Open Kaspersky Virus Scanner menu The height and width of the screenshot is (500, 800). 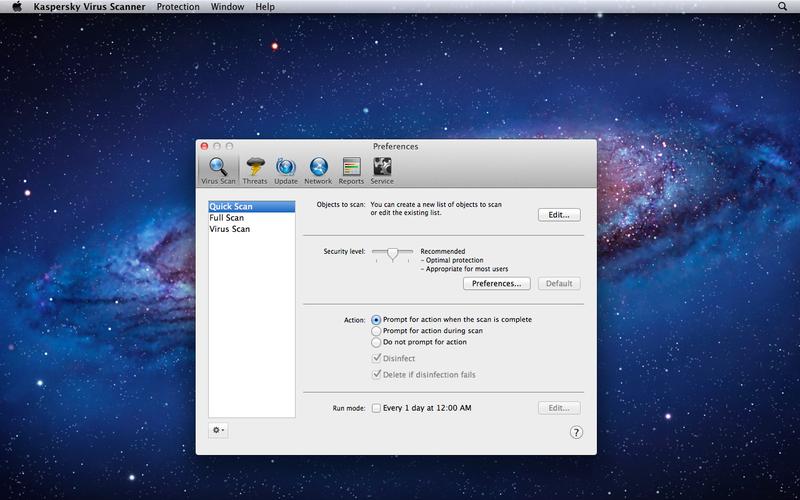(89, 7)
